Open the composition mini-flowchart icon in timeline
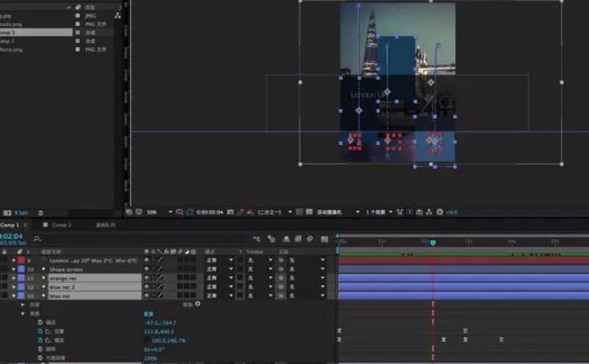The image size is (589, 364). tap(256, 239)
